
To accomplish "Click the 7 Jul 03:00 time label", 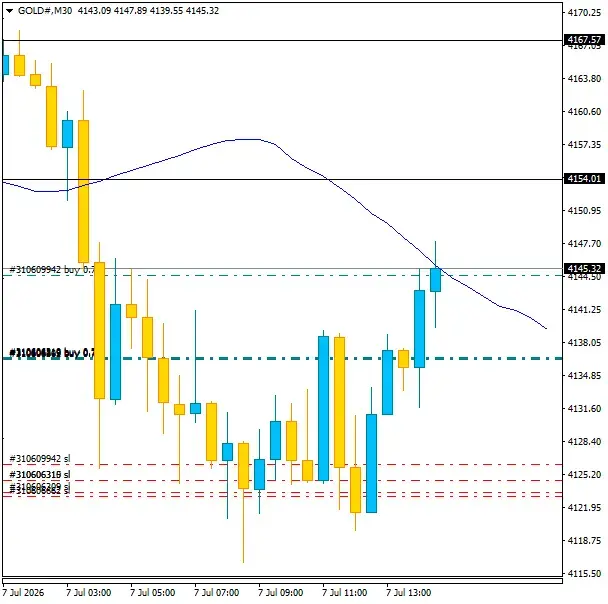I will pos(88,593).
